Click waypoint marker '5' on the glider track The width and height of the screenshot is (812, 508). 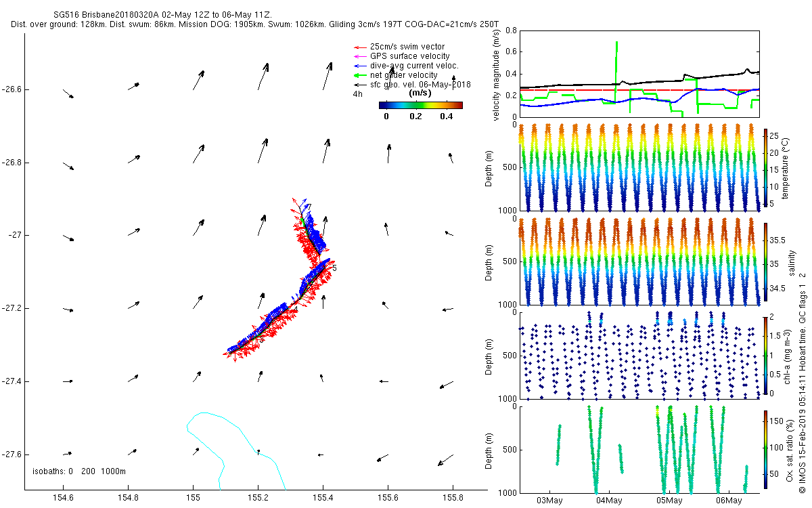(x=334, y=269)
